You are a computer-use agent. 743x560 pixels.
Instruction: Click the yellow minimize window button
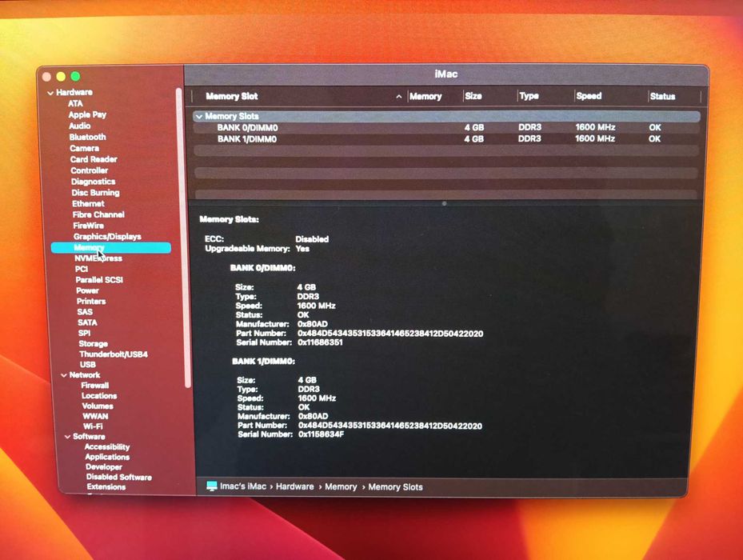point(61,77)
